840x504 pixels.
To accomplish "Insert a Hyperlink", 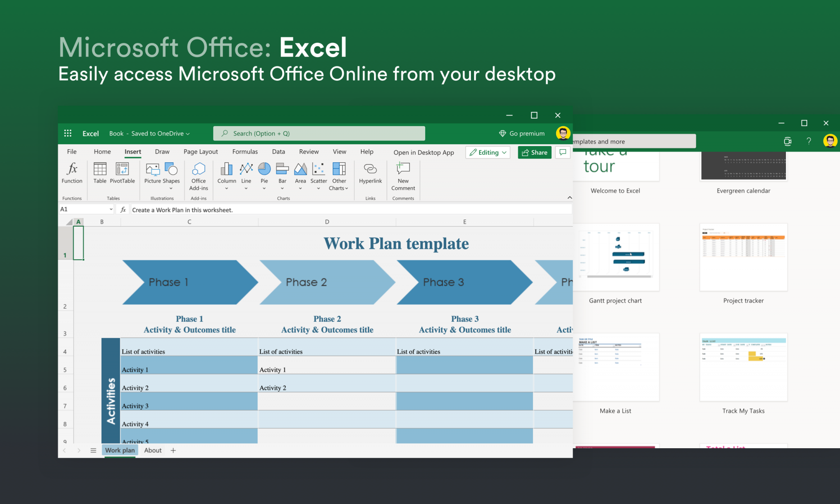I will coord(370,173).
